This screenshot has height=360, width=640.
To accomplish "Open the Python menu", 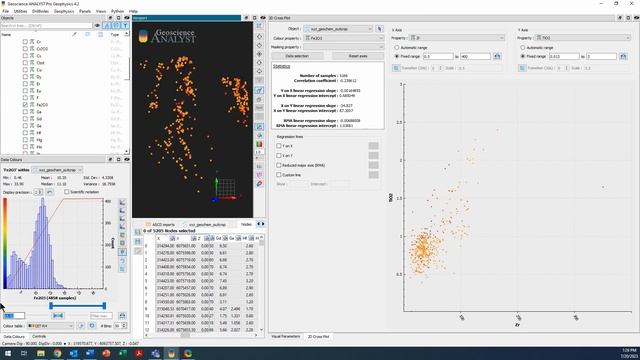I will (118, 11).
